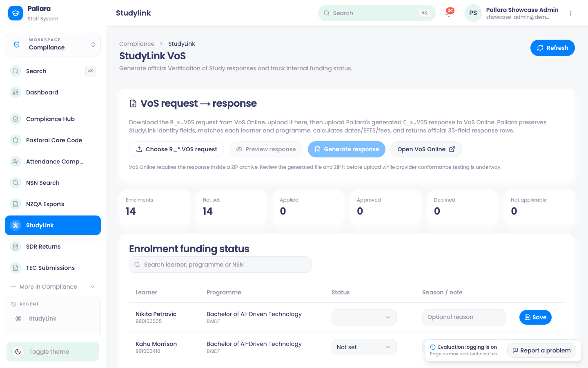
Task: Click the NZQA Exports file icon
Action: (16, 204)
